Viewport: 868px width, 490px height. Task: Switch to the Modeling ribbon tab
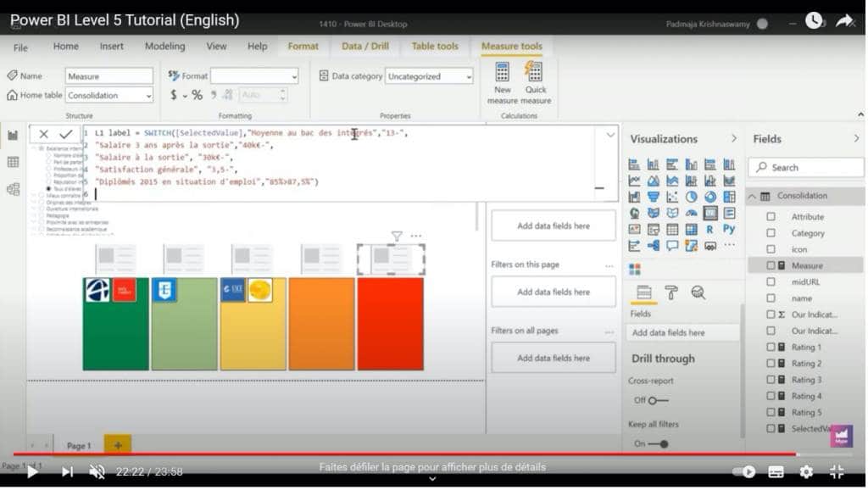pos(165,47)
